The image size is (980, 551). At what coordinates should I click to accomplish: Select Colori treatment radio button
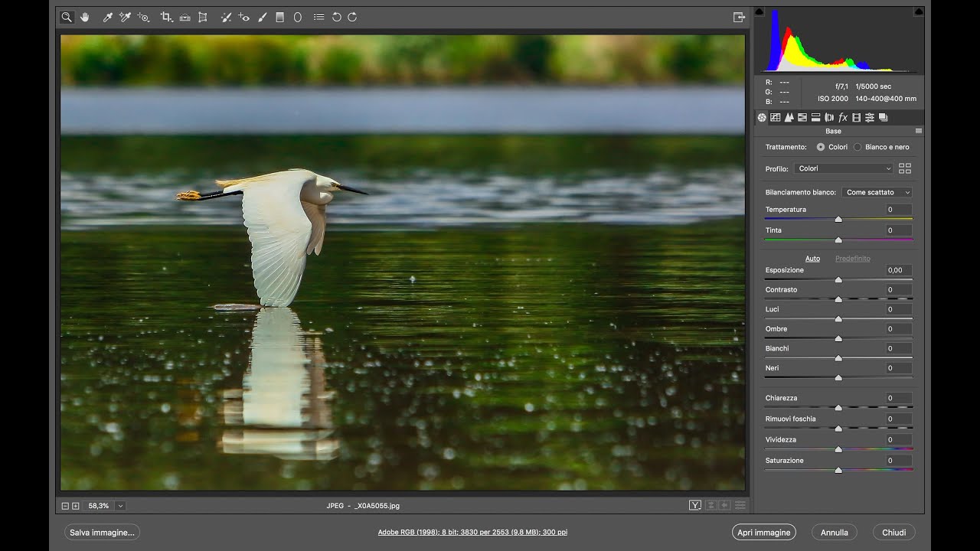pos(821,147)
